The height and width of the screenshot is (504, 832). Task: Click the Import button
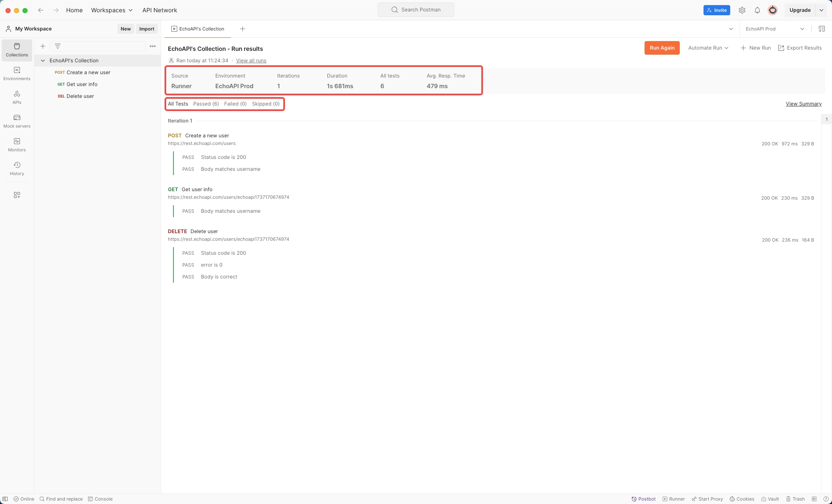click(147, 29)
